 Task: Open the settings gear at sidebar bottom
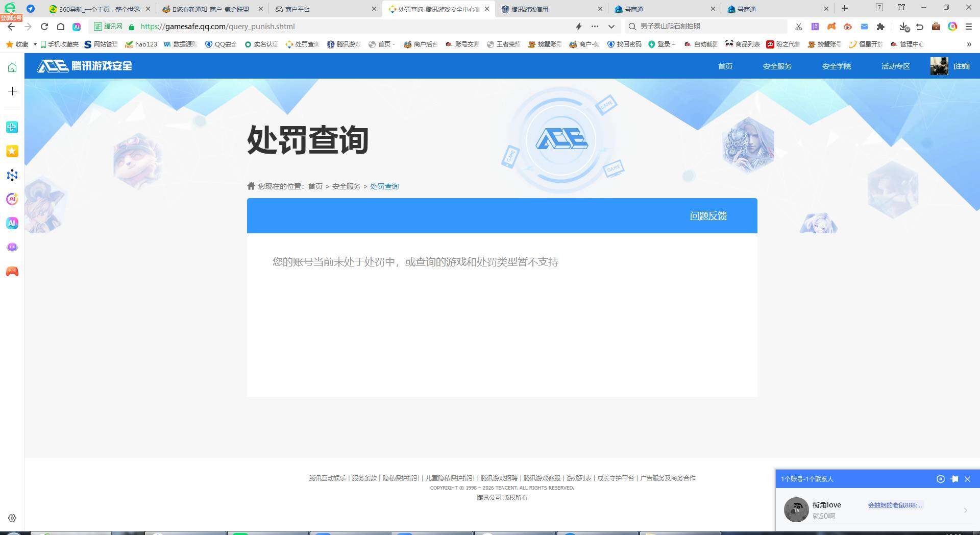(x=12, y=518)
